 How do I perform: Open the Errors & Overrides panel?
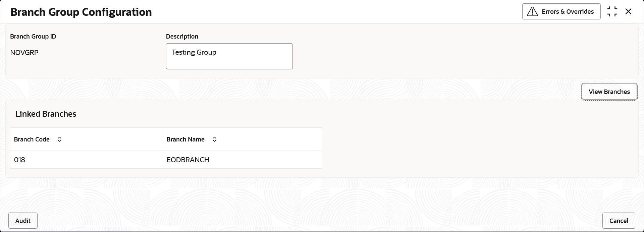tap(561, 12)
